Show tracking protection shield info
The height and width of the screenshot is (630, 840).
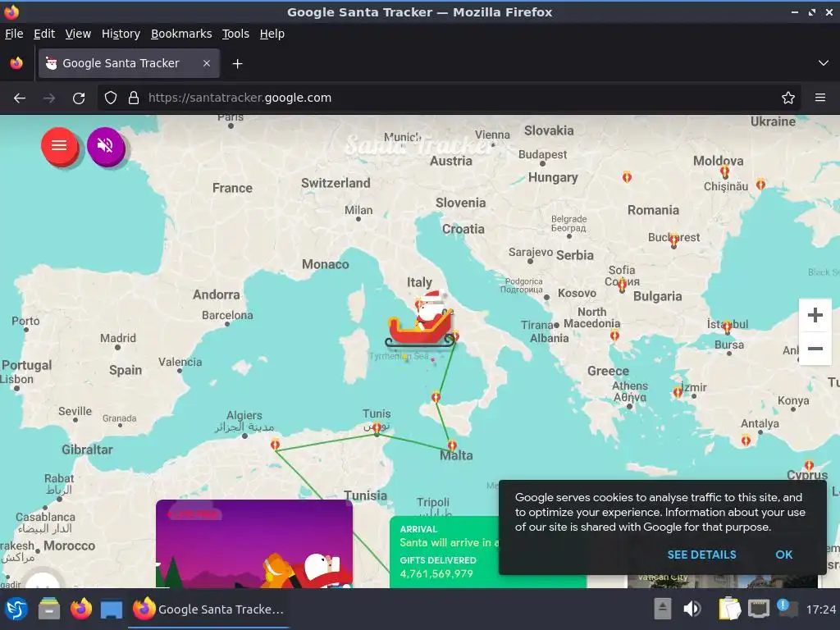[x=111, y=98]
